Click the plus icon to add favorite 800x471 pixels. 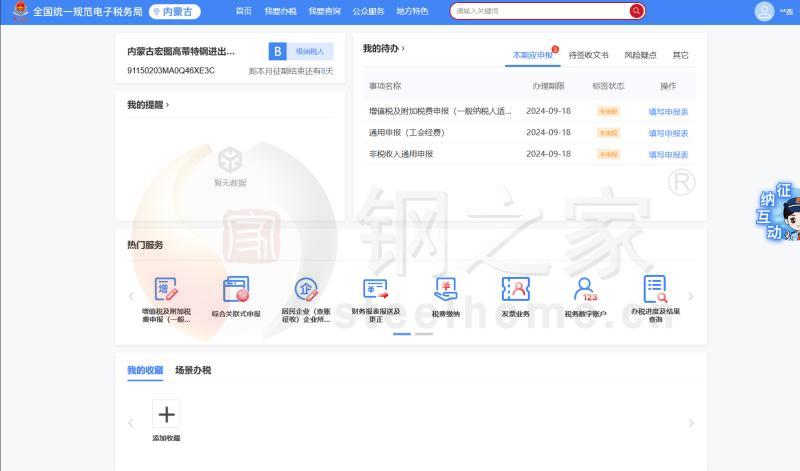[166, 414]
